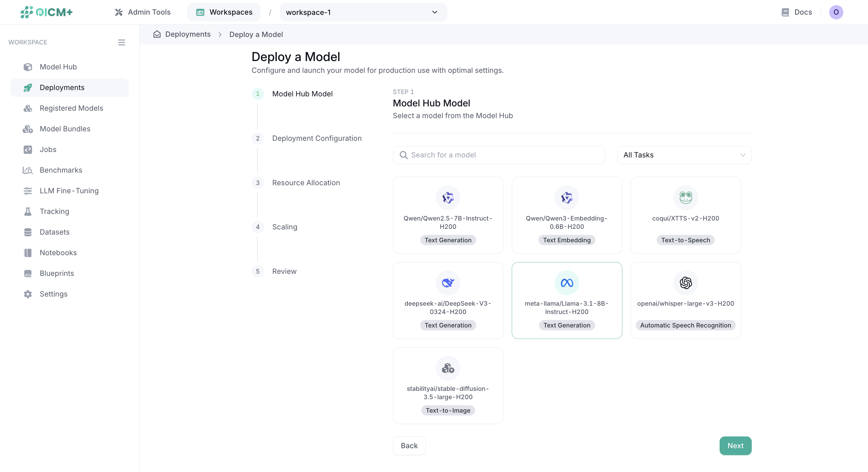Click the Search for a model field
This screenshot has height=472, width=868.
(x=499, y=155)
